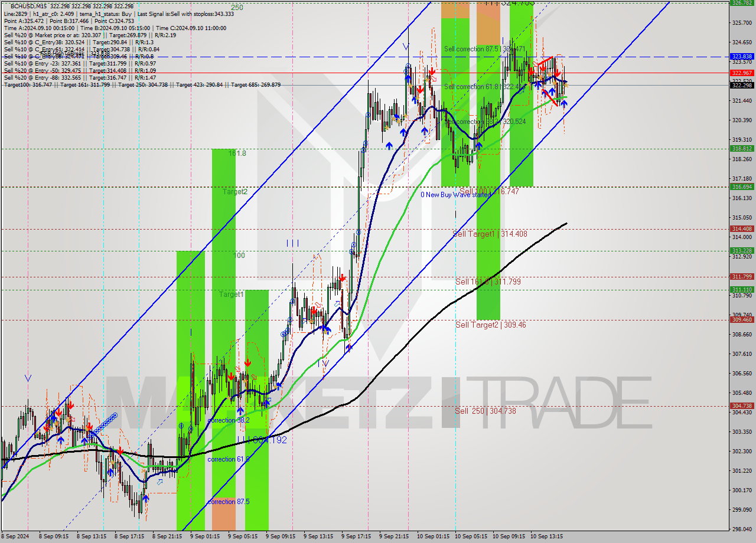Click the '8 Sep 2024' date label
Screen dimensions: 756x543
point(15,537)
